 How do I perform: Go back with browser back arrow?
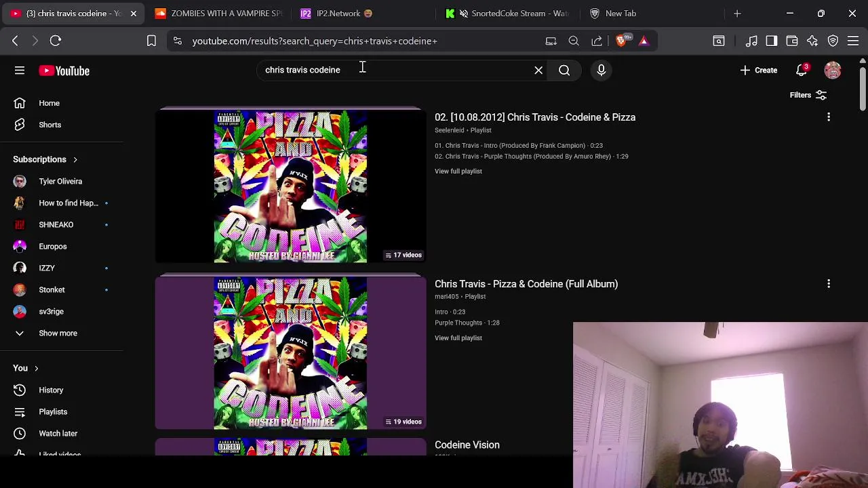(x=15, y=41)
